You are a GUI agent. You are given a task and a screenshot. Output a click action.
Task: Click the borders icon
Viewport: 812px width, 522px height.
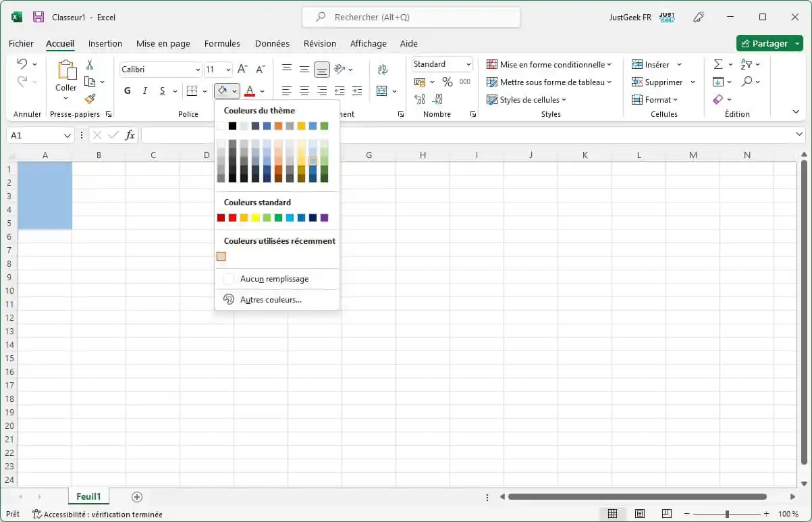click(x=192, y=90)
